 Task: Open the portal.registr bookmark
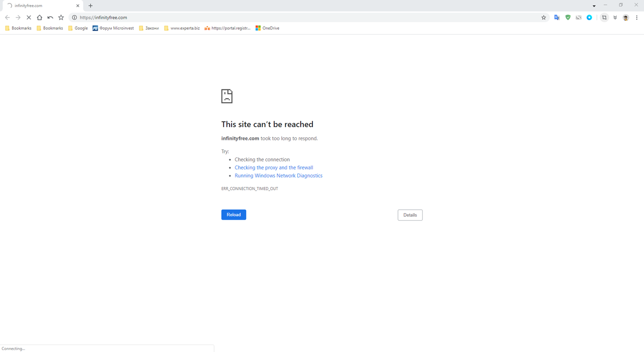[x=227, y=28]
